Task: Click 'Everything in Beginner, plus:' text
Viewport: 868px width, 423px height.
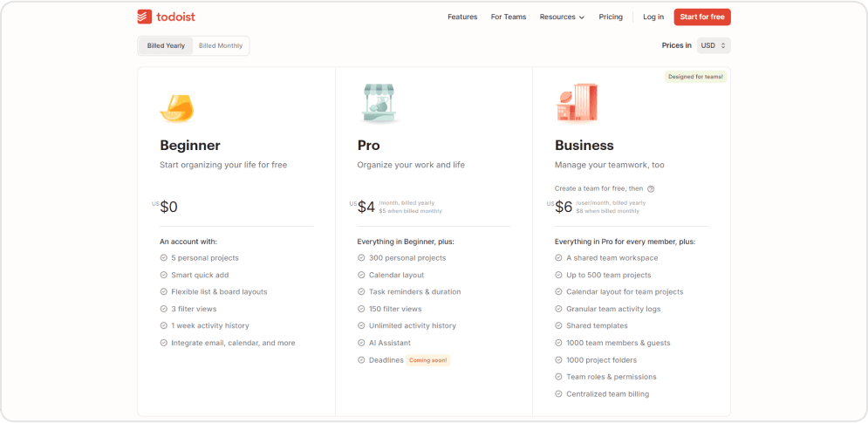Action: (x=406, y=242)
